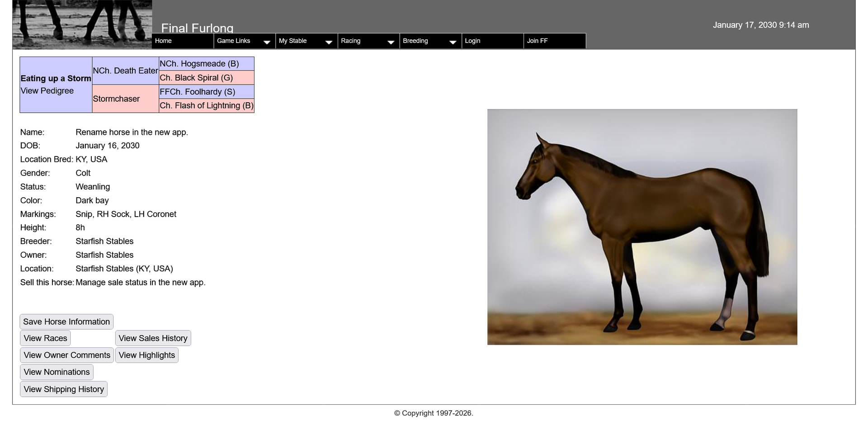
Task: Click the View Pedigree link
Action: [47, 91]
